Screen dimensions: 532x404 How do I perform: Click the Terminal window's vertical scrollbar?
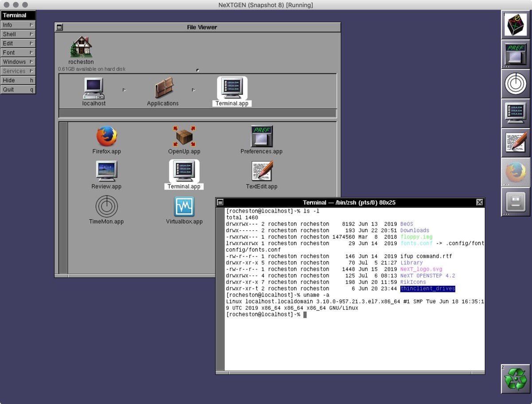pos(220,288)
